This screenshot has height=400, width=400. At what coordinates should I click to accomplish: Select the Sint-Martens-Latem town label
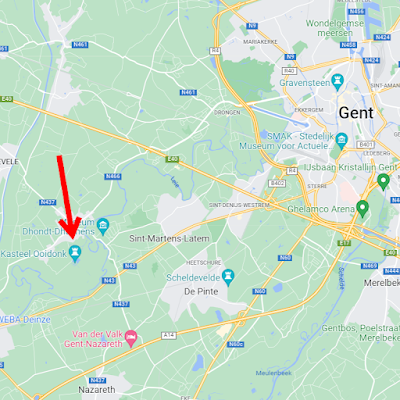tap(169, 239)
